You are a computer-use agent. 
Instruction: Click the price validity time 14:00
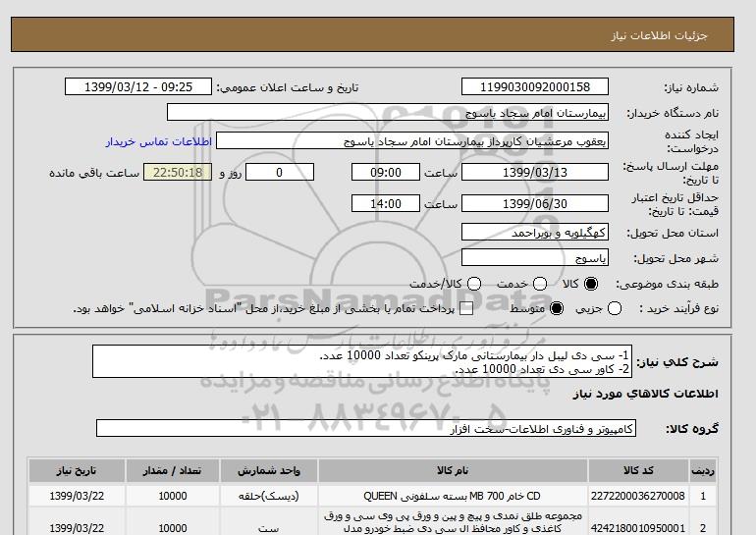[386, 203]
